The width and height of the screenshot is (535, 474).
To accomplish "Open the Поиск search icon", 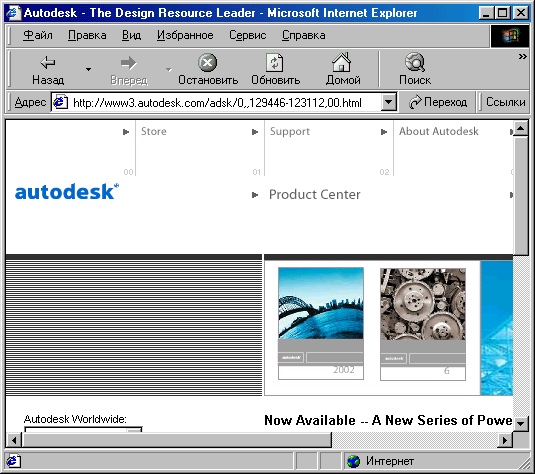I will [415, 62].
